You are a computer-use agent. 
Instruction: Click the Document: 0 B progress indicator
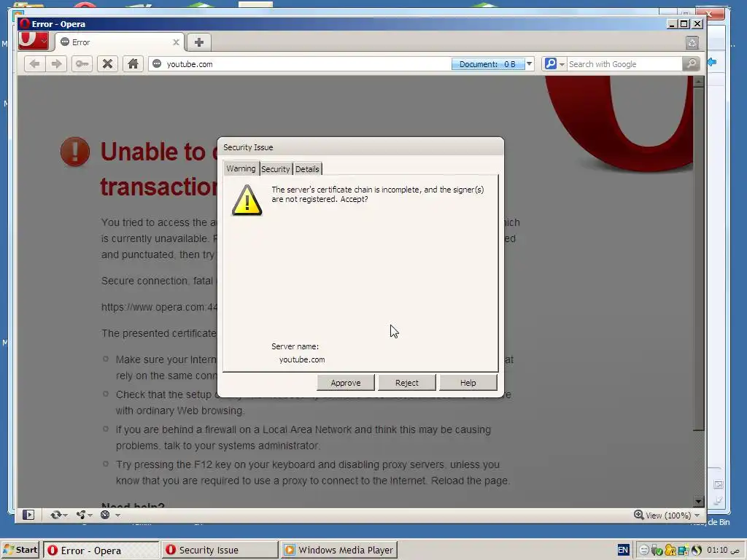click(x=488, y=64)
